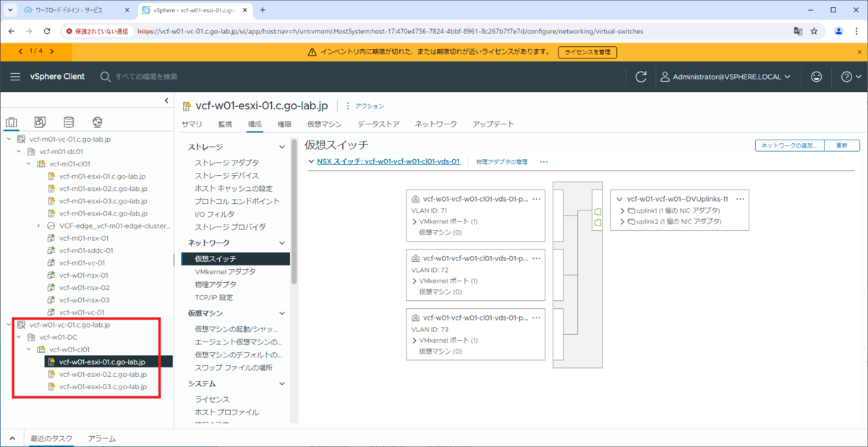
Task: Switch to the 権限 tab
Action: click(x=284, y=124)
